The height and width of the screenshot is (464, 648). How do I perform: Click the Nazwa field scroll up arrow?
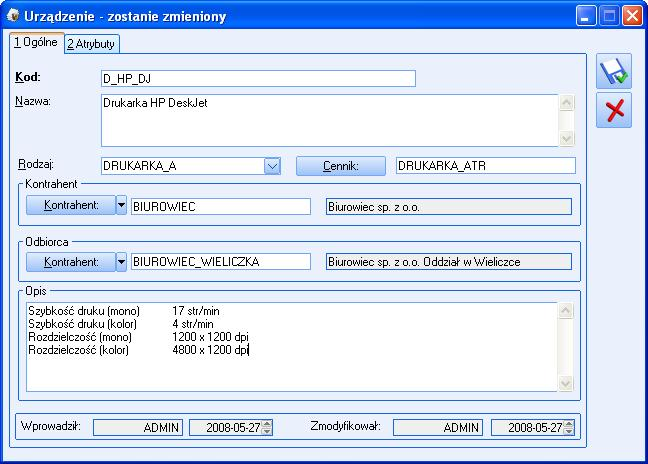566,102
